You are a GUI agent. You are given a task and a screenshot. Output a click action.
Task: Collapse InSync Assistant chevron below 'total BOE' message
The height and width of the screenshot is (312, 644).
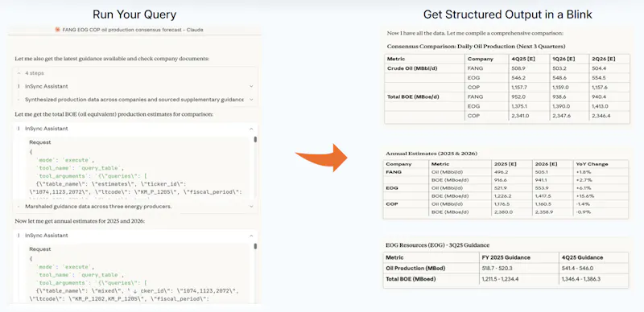click(251, 129)
